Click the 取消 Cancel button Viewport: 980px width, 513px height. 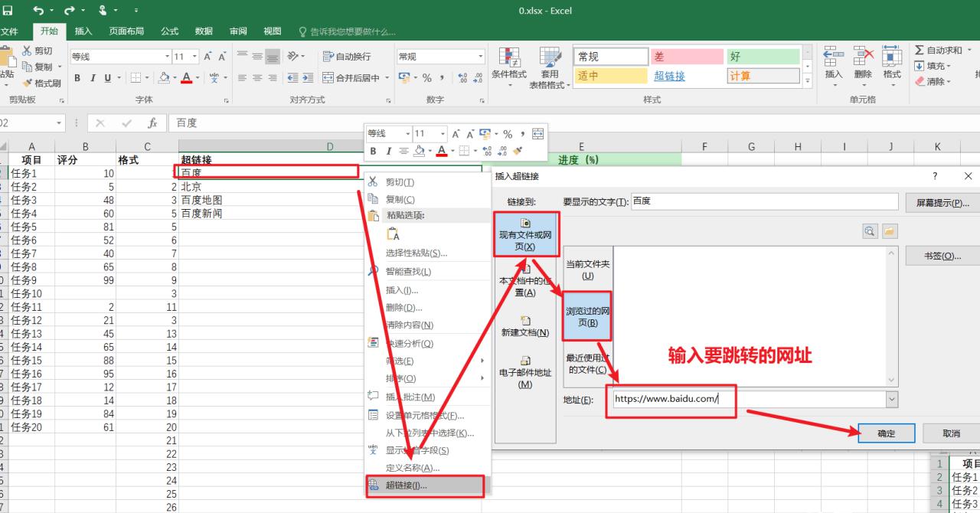(x=952, y=433)
